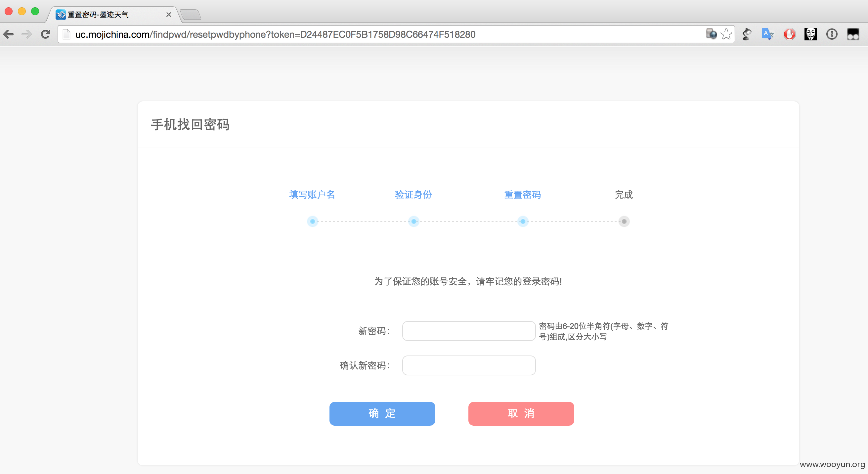Click the camera icon in address bar
The image size is (868, 474).
(x=711, y=34)
